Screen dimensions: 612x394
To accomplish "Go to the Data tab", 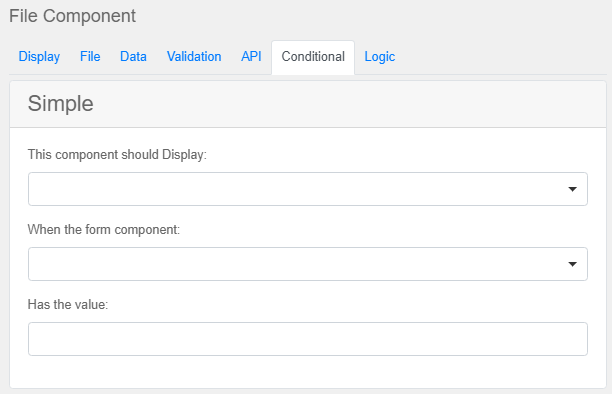I will pos(133,57).
